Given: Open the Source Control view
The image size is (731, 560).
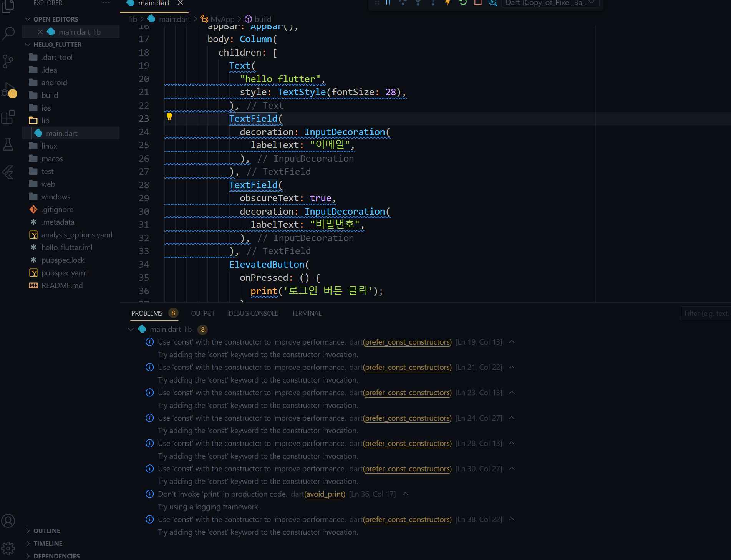Looking at the screenshot, I should [x=8, y=61].
